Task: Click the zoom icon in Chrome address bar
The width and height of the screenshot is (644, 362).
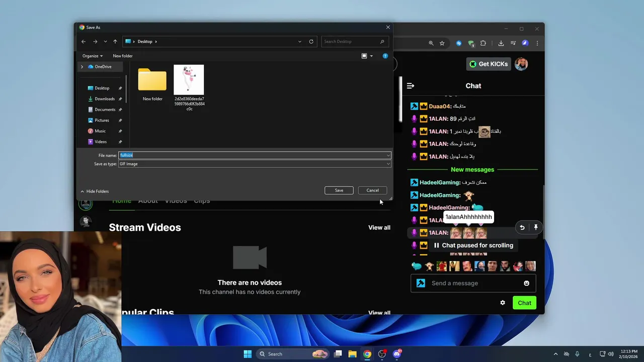Action: (x=431, y=43)
